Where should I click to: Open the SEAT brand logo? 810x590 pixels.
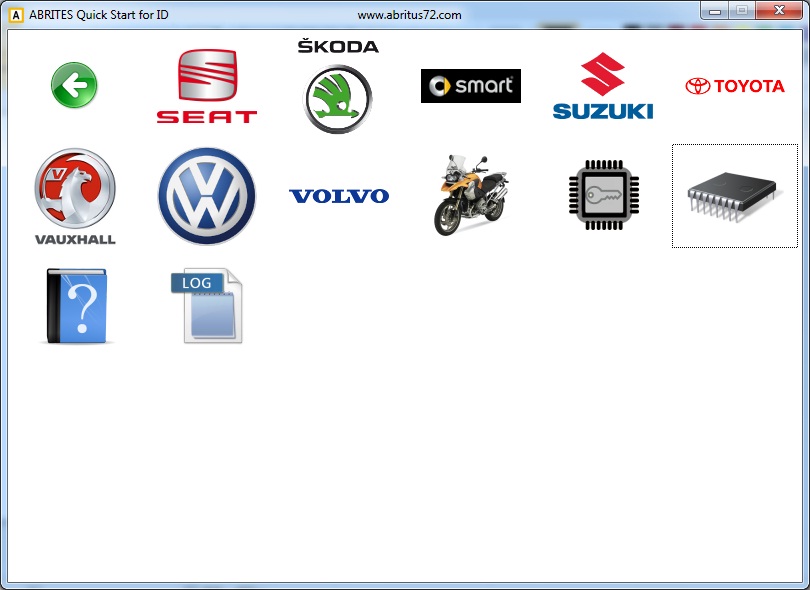pyautogui.click(x=207, y=86)
